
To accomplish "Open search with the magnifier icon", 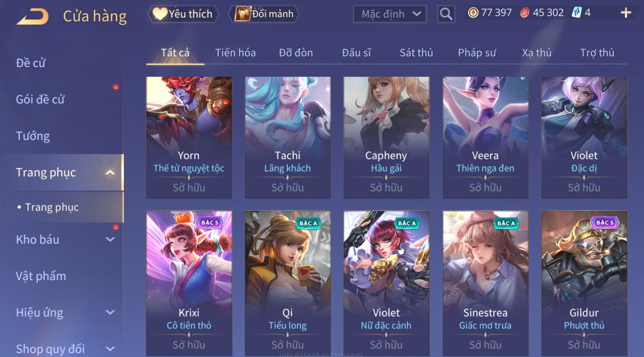I will [x=446, y=14].
